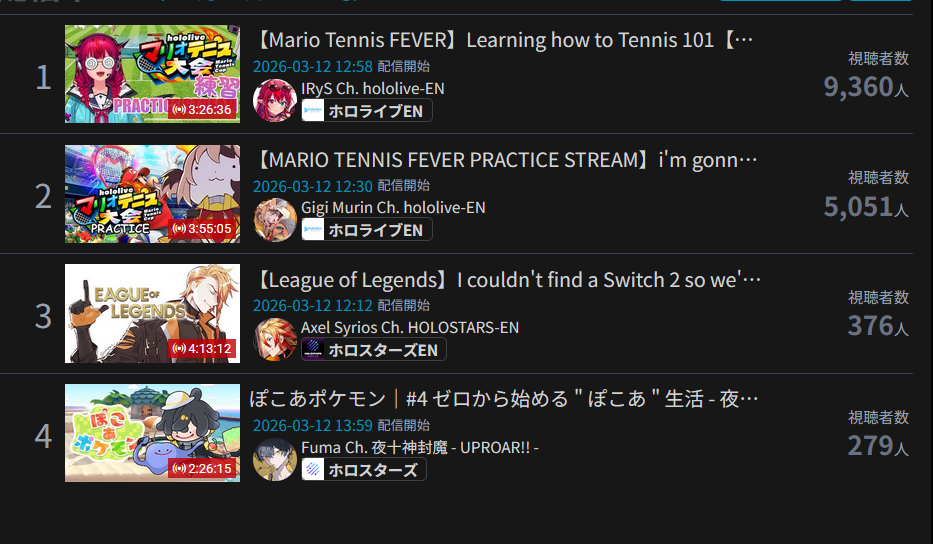Click IRyS Ch. hololive-EN channel name
The width and height of the screenshot is (933, 544).
372,89
